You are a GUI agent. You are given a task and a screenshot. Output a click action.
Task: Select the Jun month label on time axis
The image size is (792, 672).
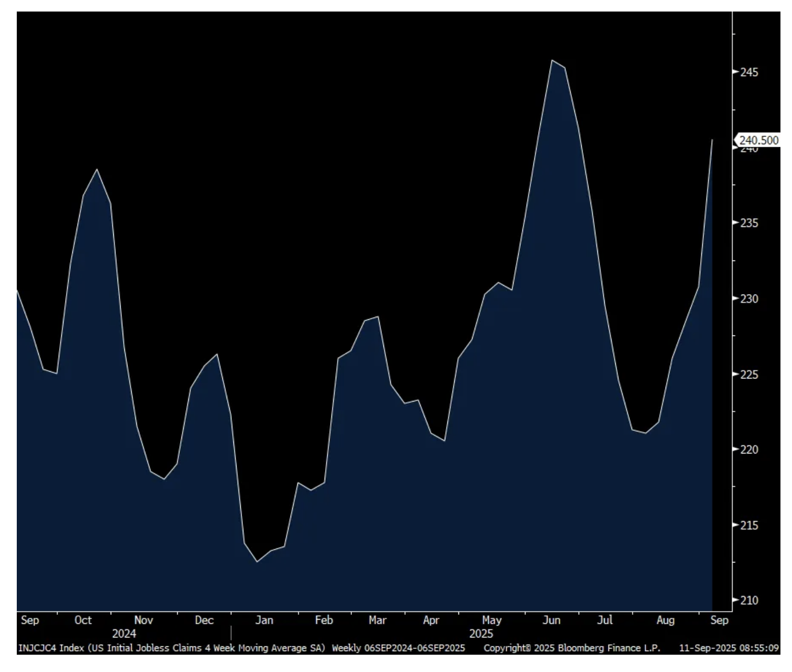click(x=551, y=620)
